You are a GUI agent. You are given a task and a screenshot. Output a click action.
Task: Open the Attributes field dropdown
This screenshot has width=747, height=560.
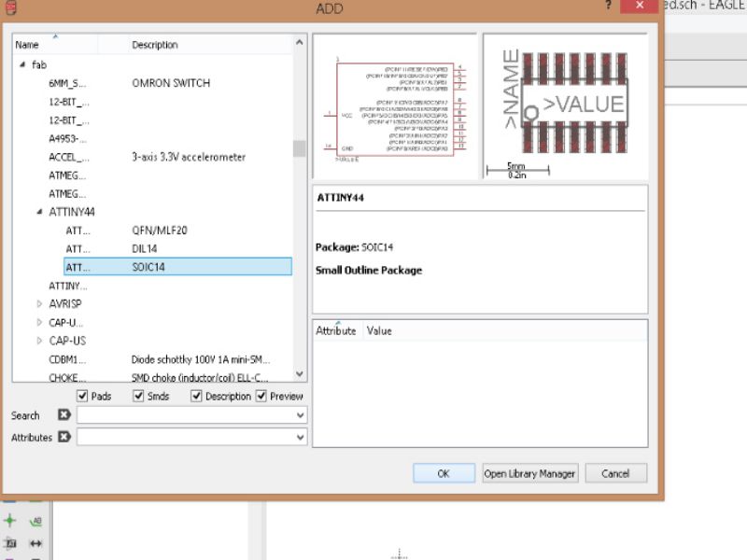300,437
